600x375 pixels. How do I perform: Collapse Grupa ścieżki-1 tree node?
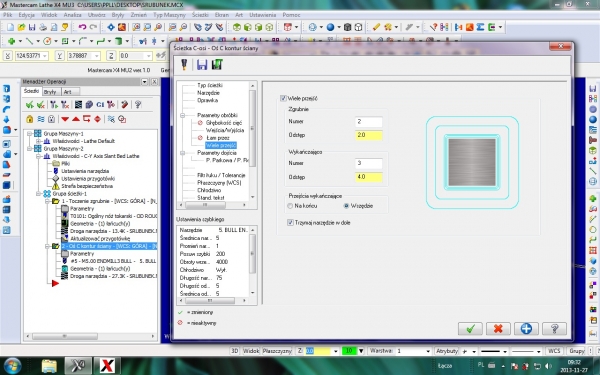point(38,194)
